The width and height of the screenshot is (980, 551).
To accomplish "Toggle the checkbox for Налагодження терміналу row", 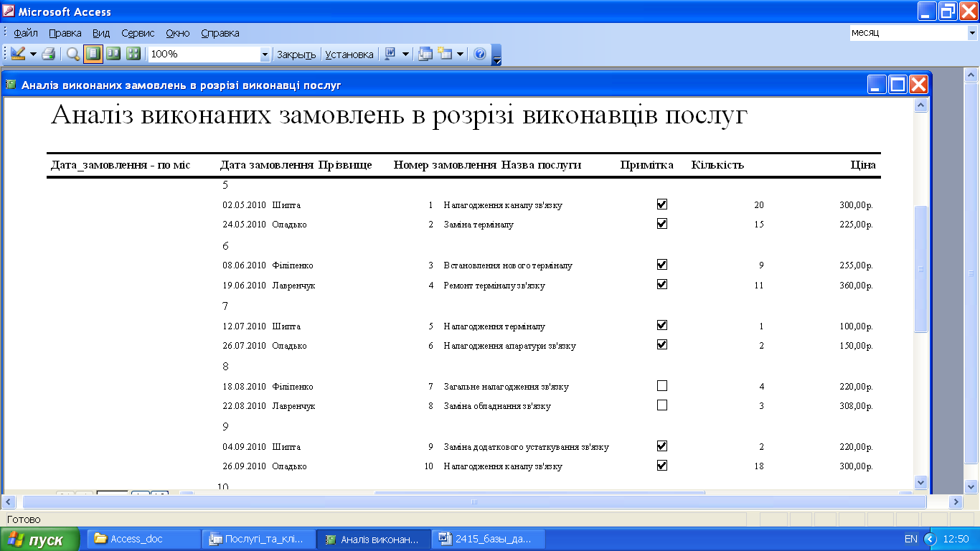I will click(662, 326).
